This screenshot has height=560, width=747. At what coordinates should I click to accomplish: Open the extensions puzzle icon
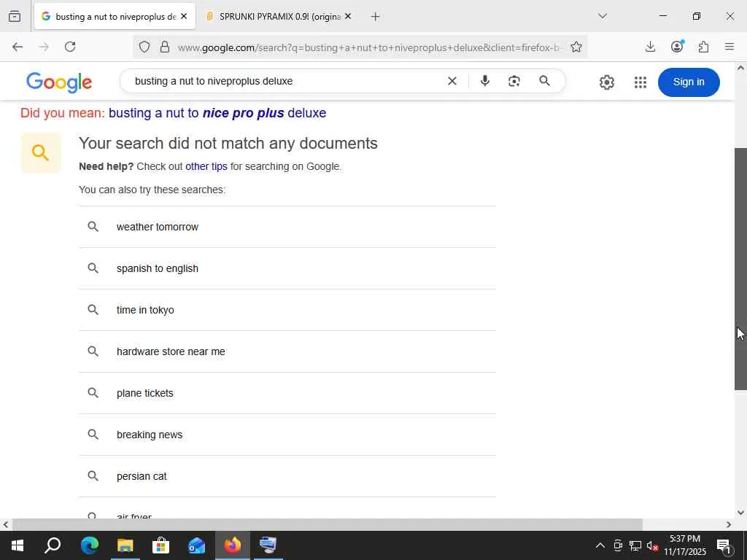704,47
